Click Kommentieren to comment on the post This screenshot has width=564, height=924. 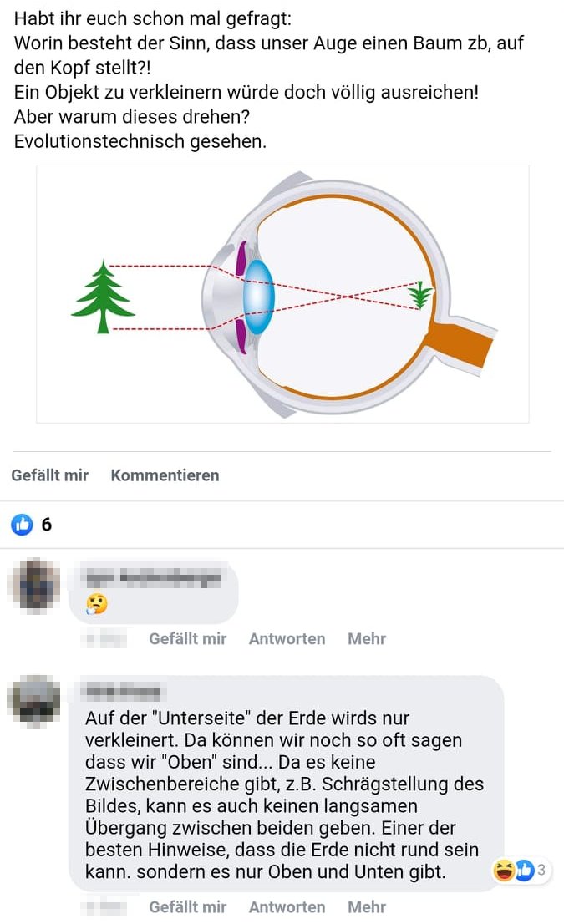click(165, 475)
